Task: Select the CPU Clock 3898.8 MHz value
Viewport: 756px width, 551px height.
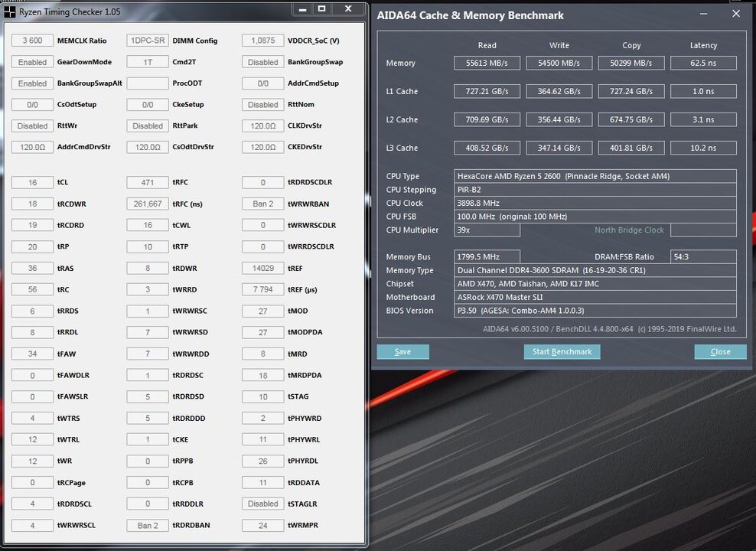Action: click(595, 203)
